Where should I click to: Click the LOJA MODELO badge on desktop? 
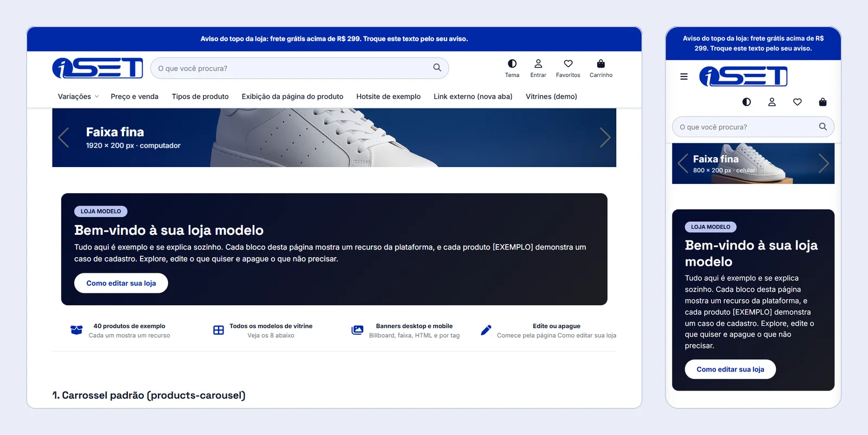[101, 212]
